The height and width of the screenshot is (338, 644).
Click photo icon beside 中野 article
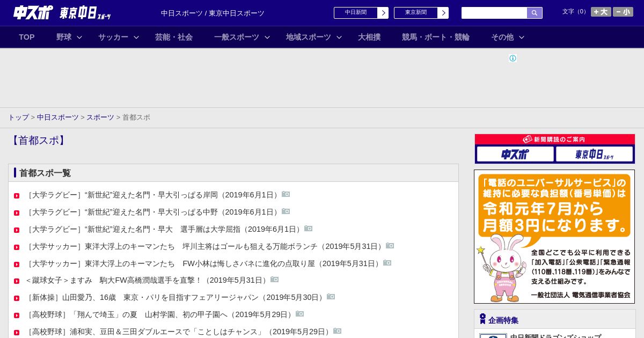click(286, 211)
